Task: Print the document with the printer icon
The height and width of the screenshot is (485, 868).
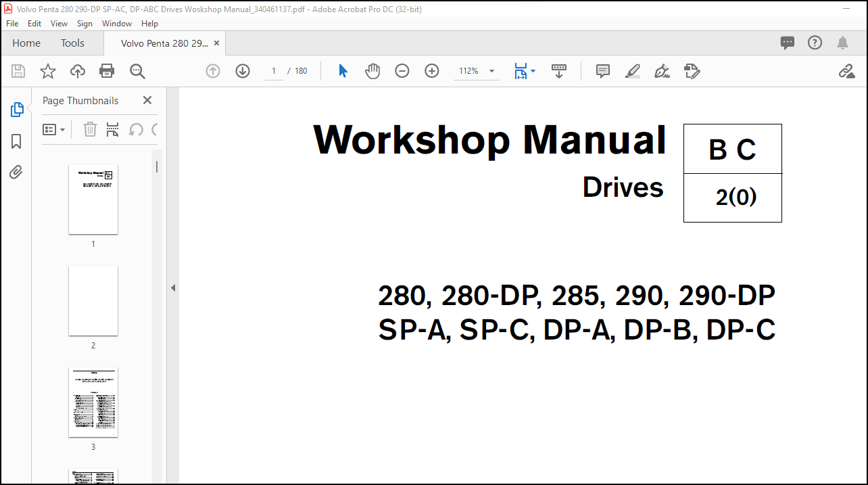Action: point(107,71)
